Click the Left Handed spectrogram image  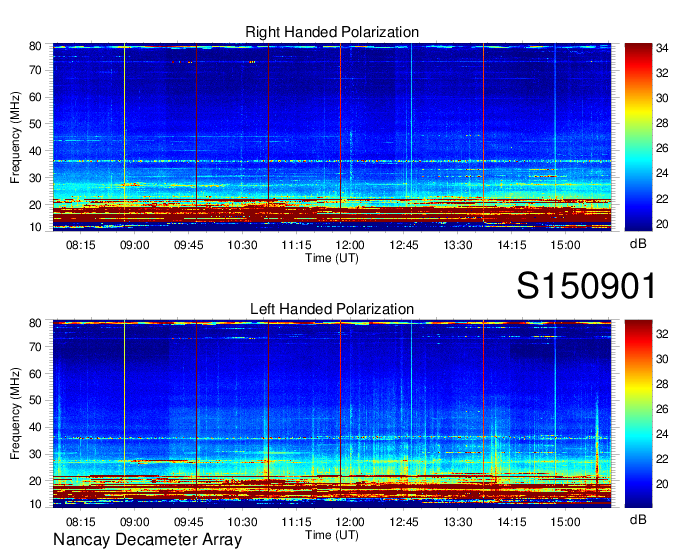[332, 414]
